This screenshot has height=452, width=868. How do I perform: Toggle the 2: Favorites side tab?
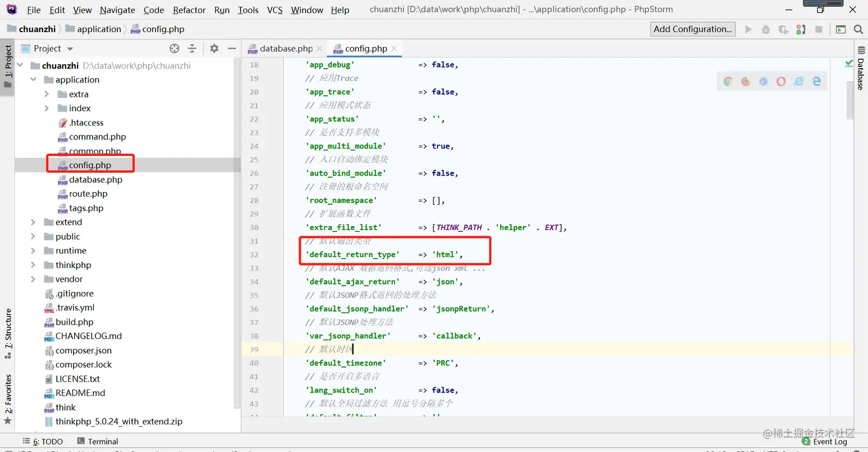(7, 399)
